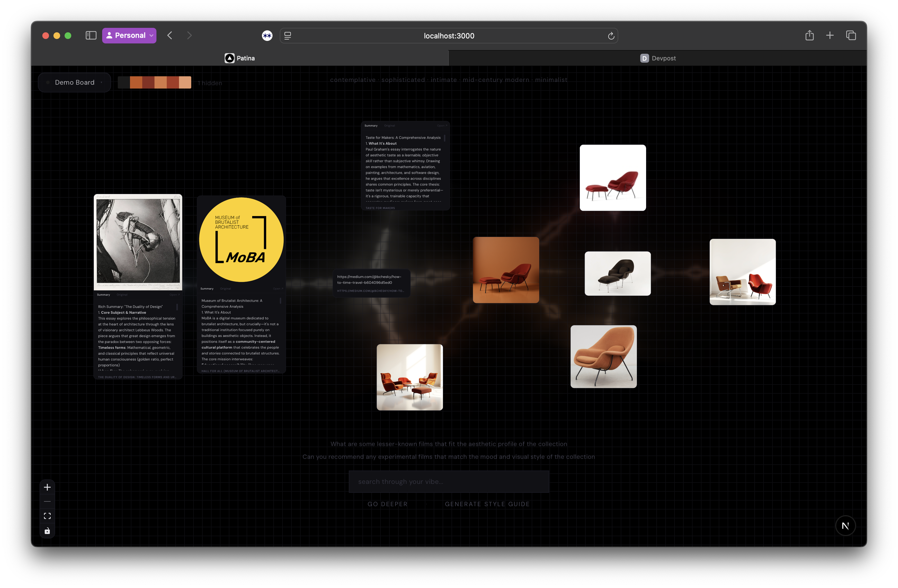Click the search through your vibe field
The width and height of the screenshot is (898, 588).
coord(449,482)
